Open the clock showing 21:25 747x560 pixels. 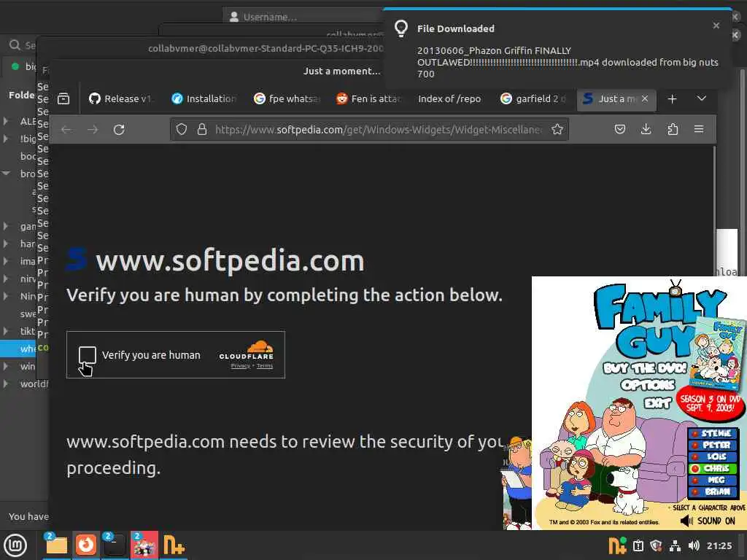719,545
